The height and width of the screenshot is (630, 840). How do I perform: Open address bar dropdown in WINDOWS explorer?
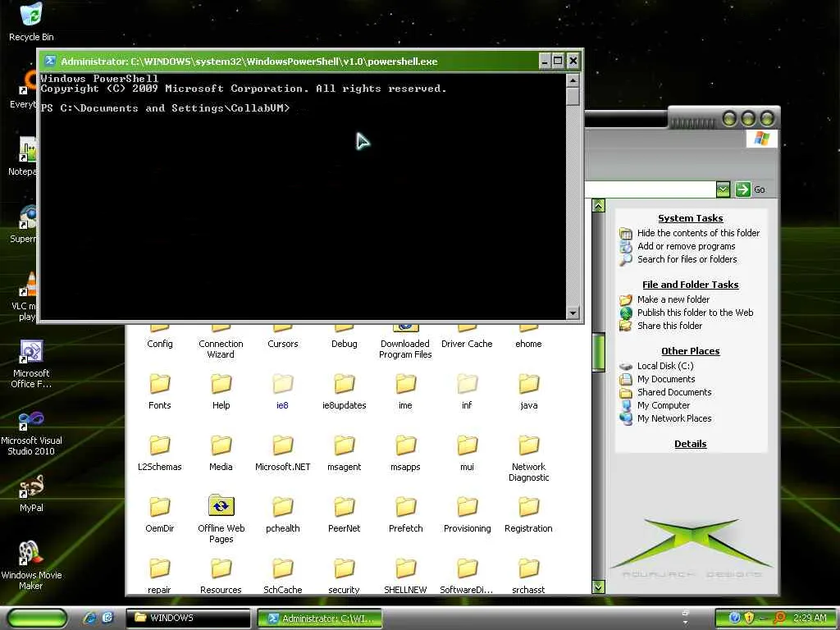coord(723,189)
